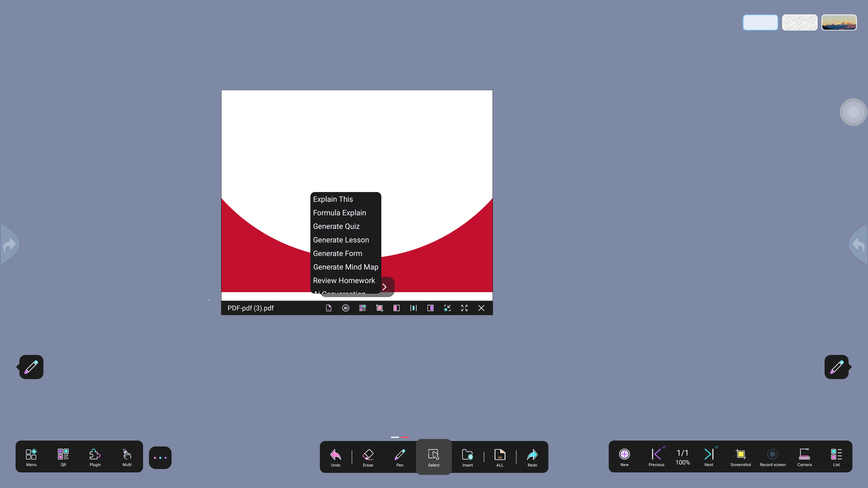Pick the mountain sunset background thumbnail
Screen dimensions: 868x488
click(839, 23)
